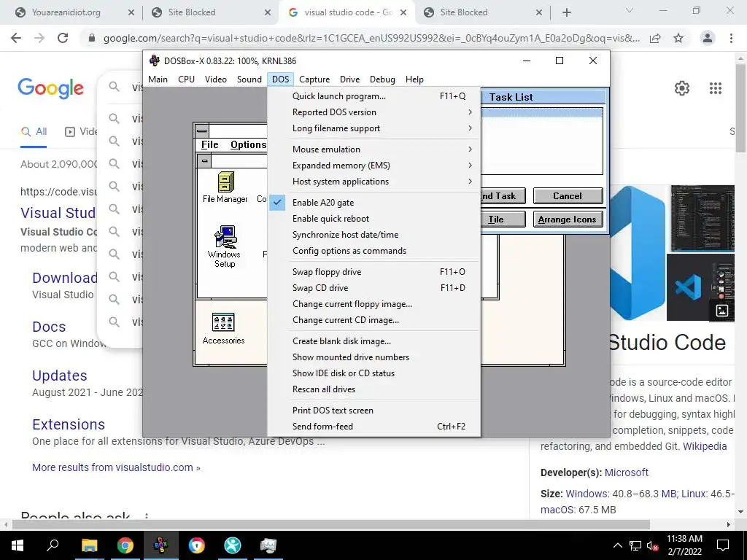Viewport: 747px width, 560px height.
Task: Open the Debug menu
Action: pyautogui.click(x=382, y=79)
